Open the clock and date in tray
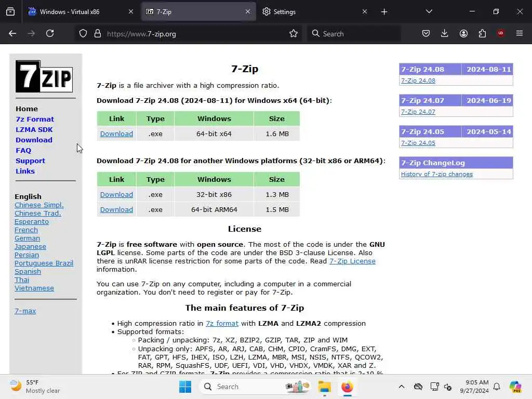This screenshot has width=532, height=399. pyautogui.click(x=474, y=387)
